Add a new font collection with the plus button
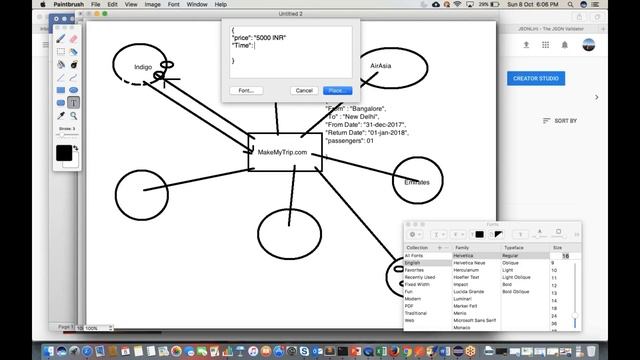The image size is (640, 360). click(x=440, y=248)
